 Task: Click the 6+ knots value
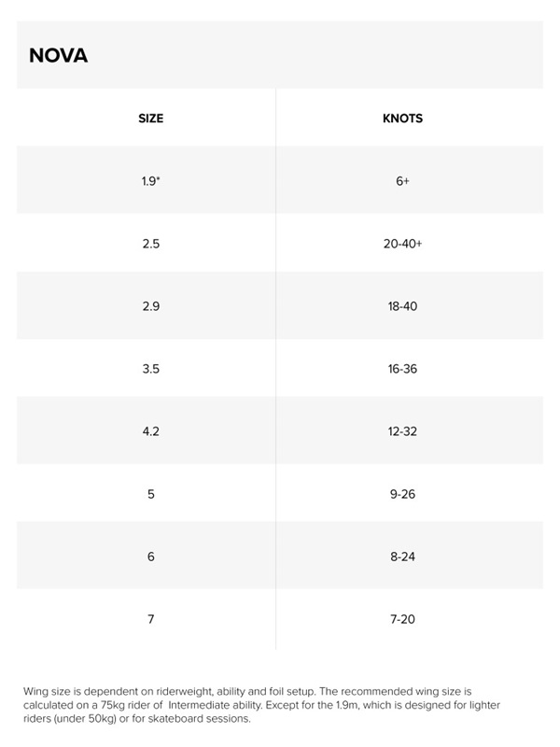[x=402, y=181]
